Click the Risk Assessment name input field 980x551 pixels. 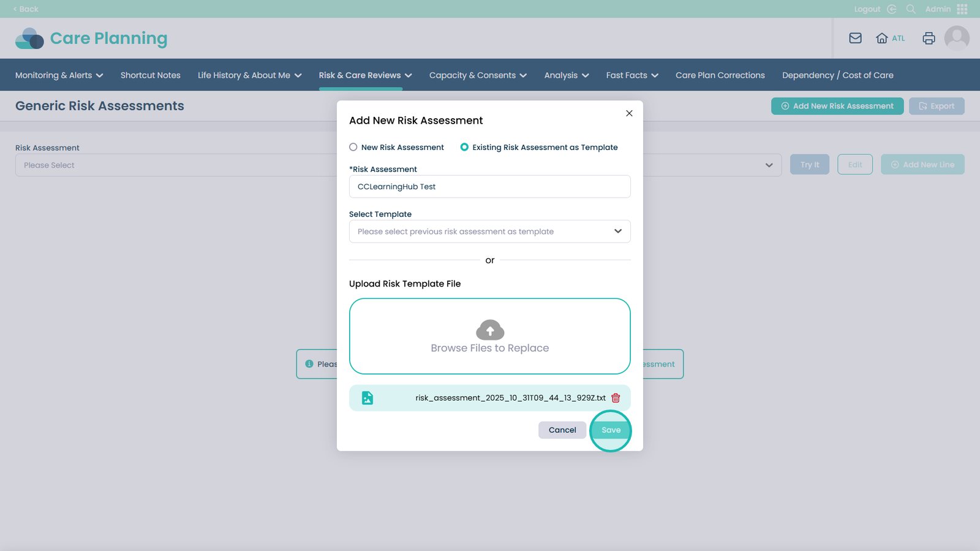pyautogui.click(x=489, y=187)
